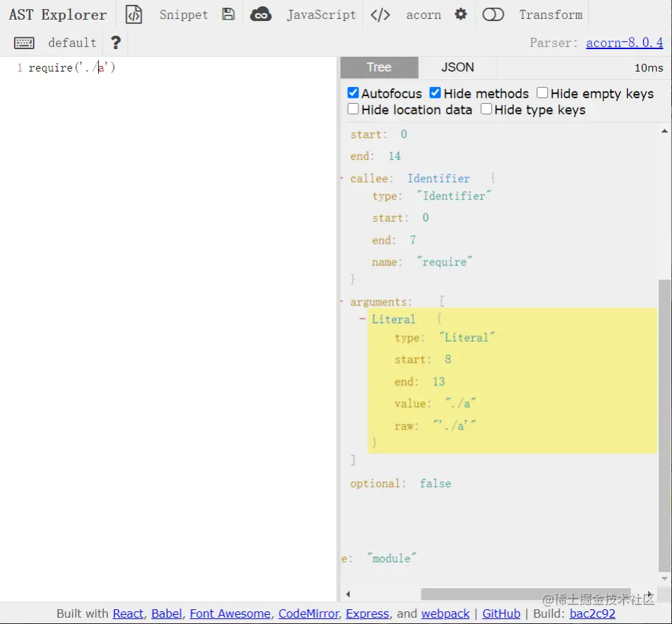The image size is (672, 624).
Task: Click the optional false entry
Action: click(401, 484)
